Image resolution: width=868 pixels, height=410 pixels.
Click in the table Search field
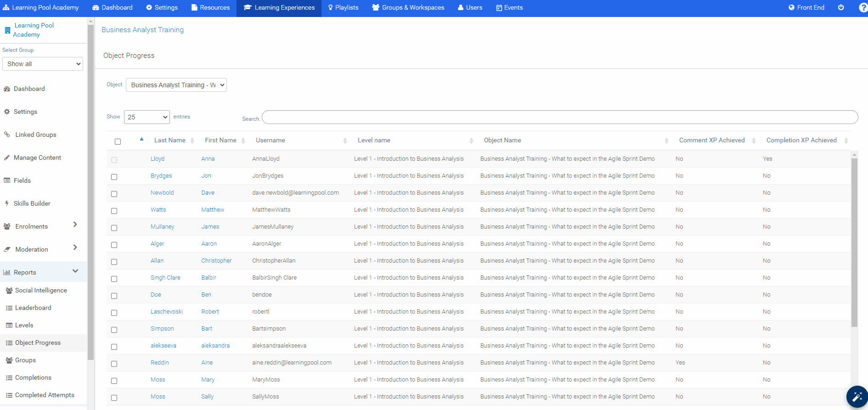559,117
